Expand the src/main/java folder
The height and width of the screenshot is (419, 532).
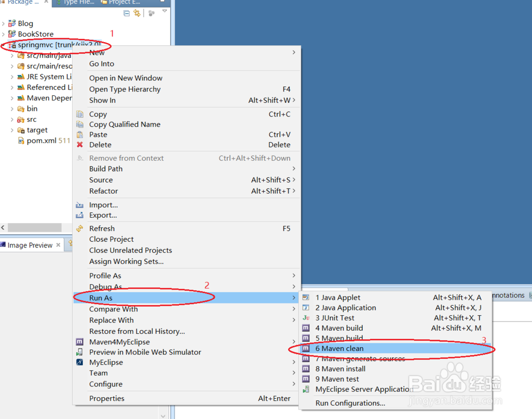[12, 56]
